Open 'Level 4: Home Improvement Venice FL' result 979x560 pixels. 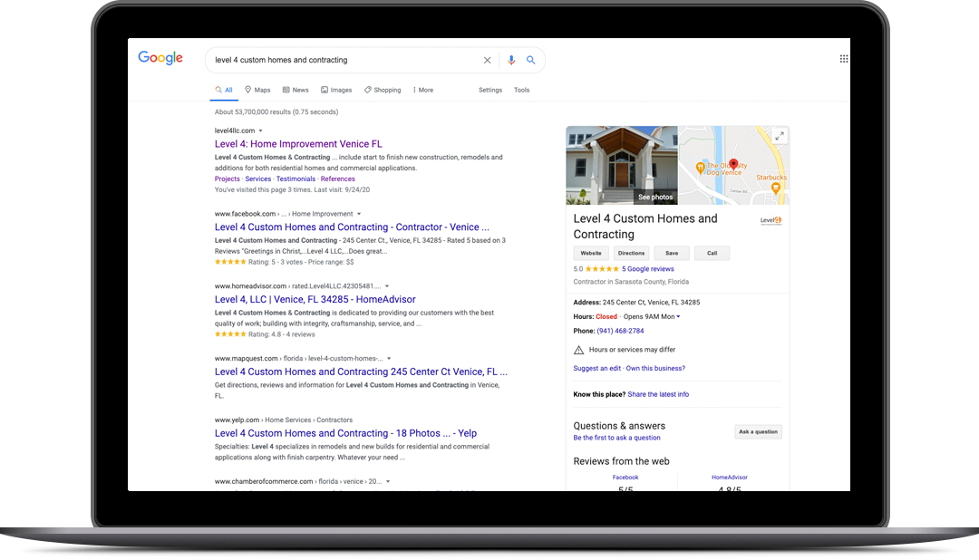coord(298,143)
